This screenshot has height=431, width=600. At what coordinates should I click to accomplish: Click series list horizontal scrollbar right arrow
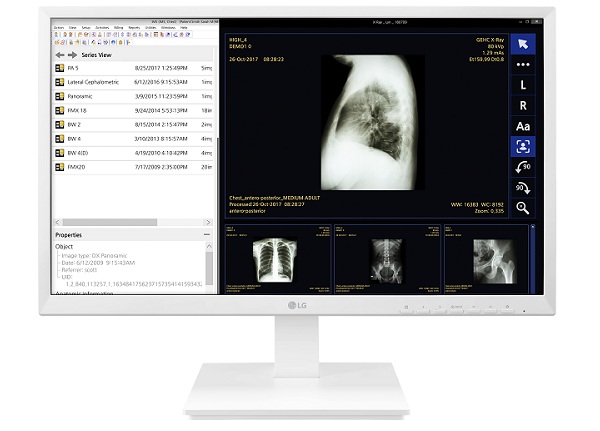[x=208, y=222]
